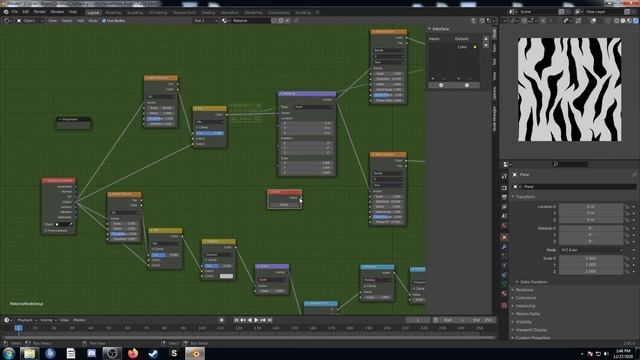The width and height of the screenshot is (640, 360).
Task: Click the pin icon in Properties header
Action: [634, 175]
